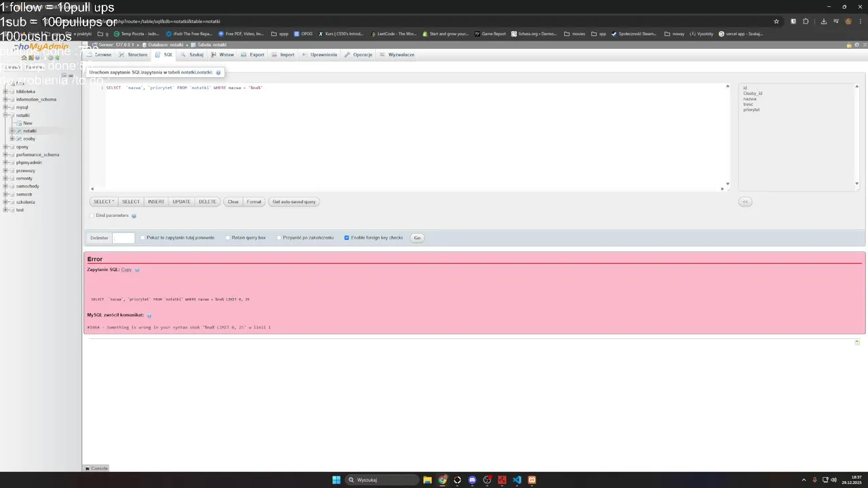
Task: Format the SQL query
Action: pyautogui.click(x=254, y=201)
